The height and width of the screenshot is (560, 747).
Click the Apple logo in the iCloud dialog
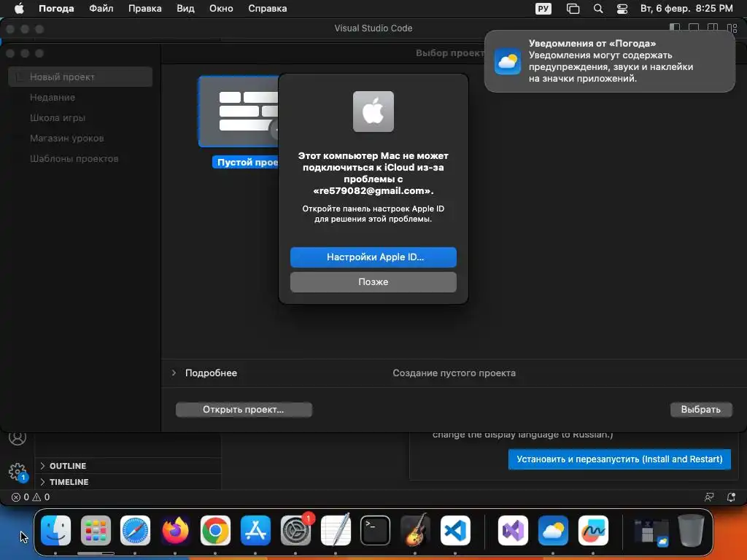[373, 112]
